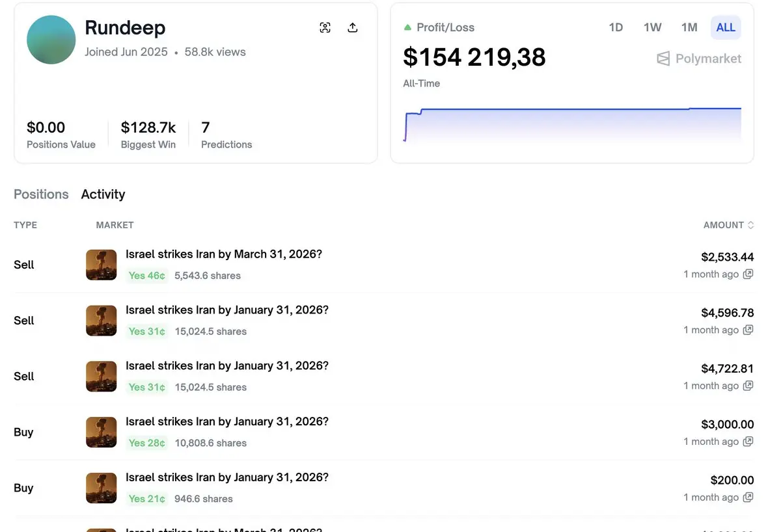Click the Polymarket logo in the profit panel
The width and height of the screenshot is (781, 532).
pos(699,59)
